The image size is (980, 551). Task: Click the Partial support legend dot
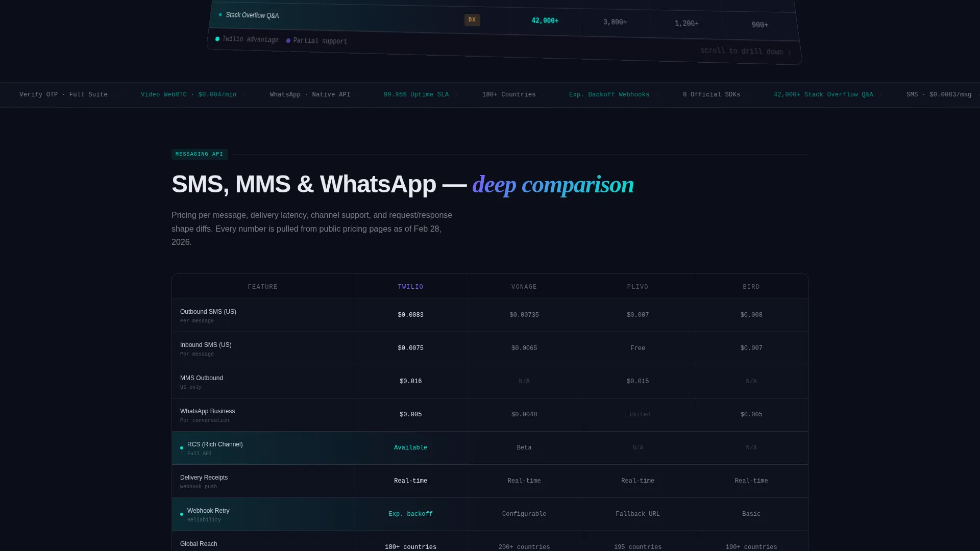pyautogui.click(x=288, y=40)
